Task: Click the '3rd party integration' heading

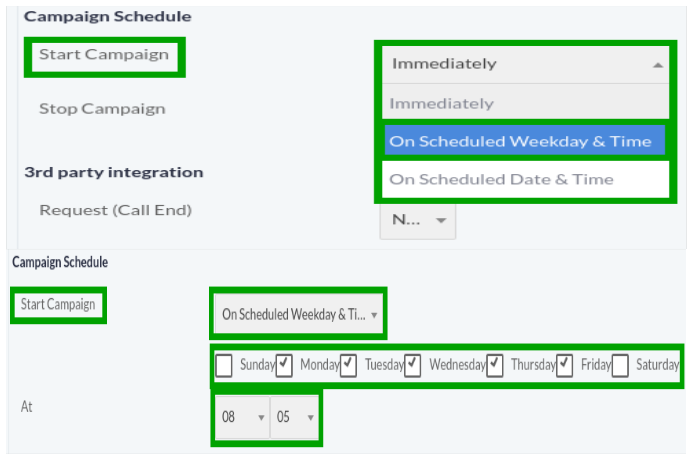Action: (113, 172)
